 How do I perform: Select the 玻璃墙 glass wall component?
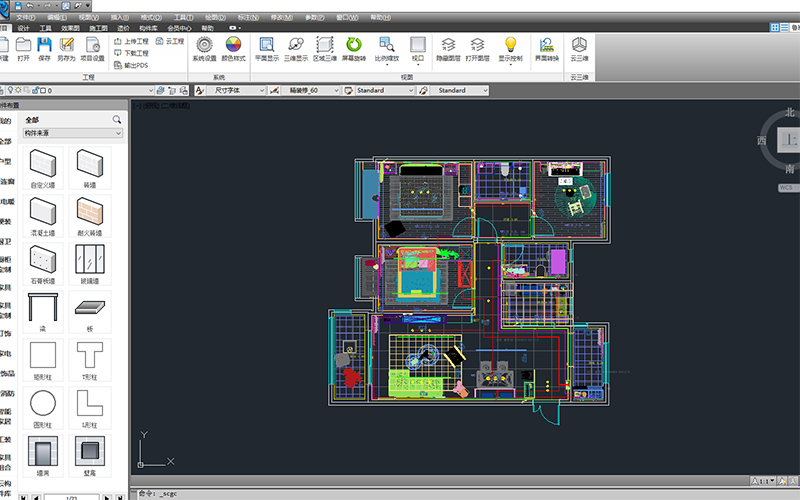pos(90,264)
